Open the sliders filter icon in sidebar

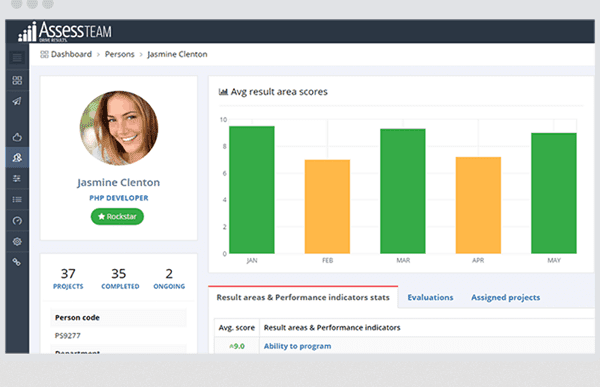click(x=17, y=179)
